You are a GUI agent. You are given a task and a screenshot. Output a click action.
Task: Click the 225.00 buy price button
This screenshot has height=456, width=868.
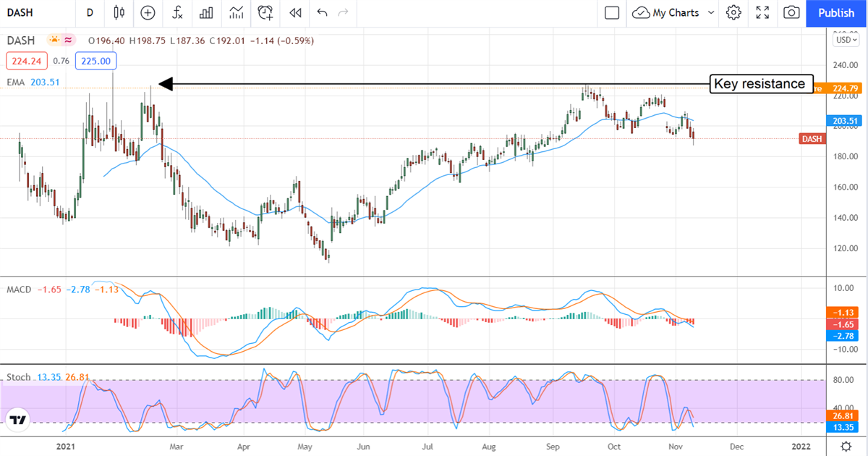pyautogui.click(x=95, y=62)
